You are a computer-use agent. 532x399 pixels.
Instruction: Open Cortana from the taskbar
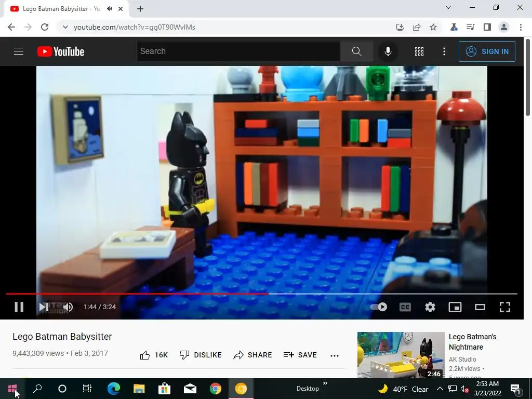pyautogui.click(x=62, y=389)
